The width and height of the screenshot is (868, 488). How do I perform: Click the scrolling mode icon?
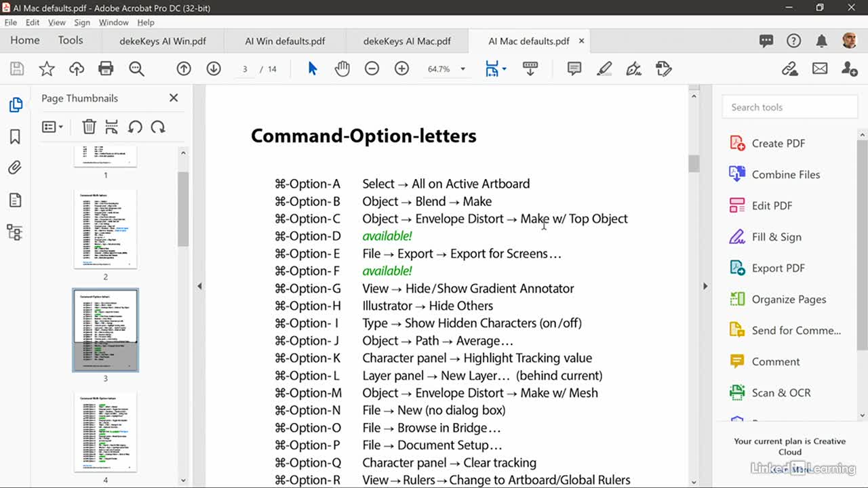[x=530, y=68]
